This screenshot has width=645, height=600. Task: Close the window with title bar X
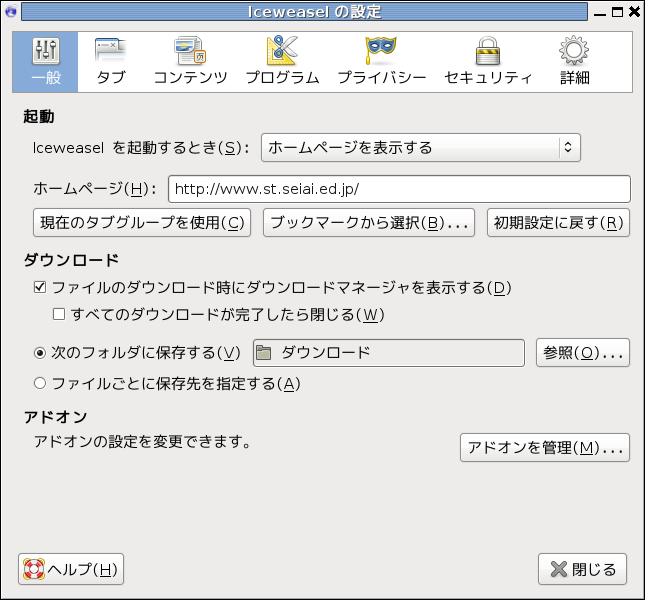tap(635, 12)
